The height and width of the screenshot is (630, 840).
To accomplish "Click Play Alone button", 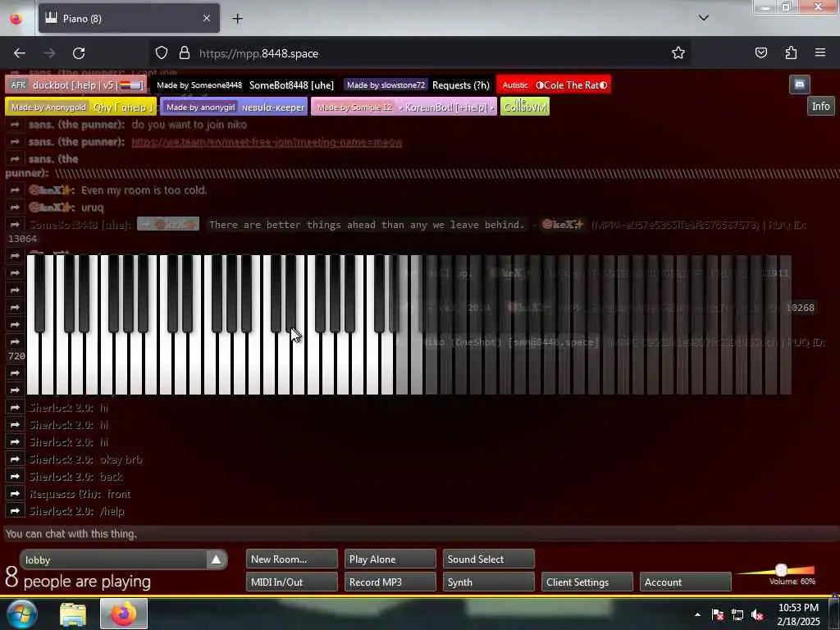I will 390,559.
